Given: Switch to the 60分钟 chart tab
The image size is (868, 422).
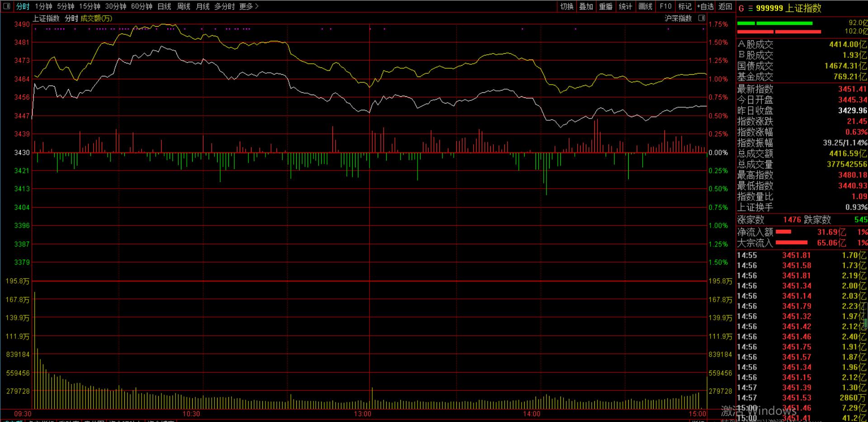Looking at the screenshot, I should (142, 6).
